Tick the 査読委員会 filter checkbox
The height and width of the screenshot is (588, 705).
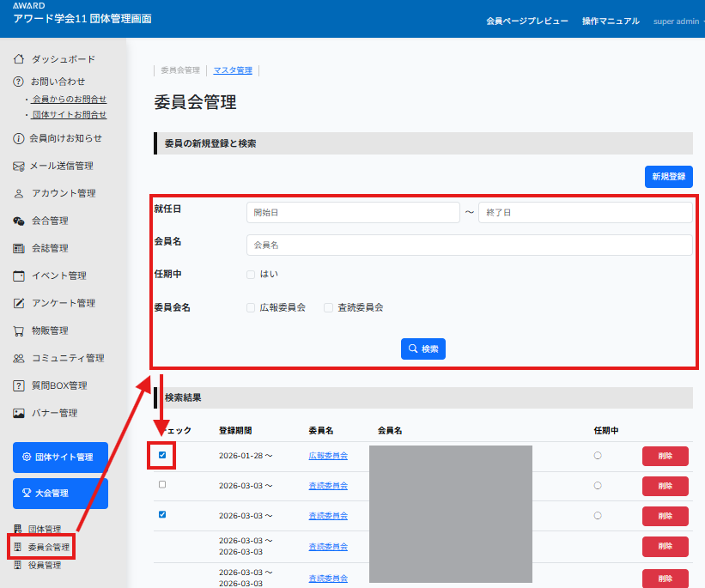[x=328, y=307]
